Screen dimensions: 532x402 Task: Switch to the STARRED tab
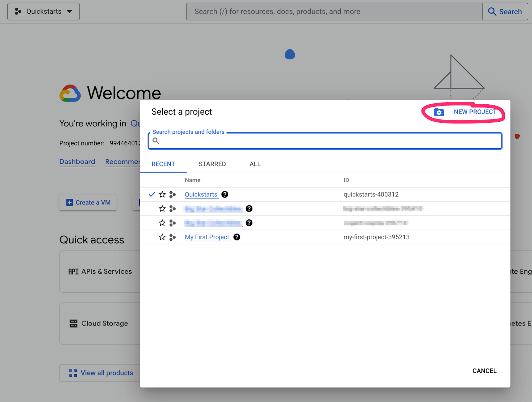[212, 164]
